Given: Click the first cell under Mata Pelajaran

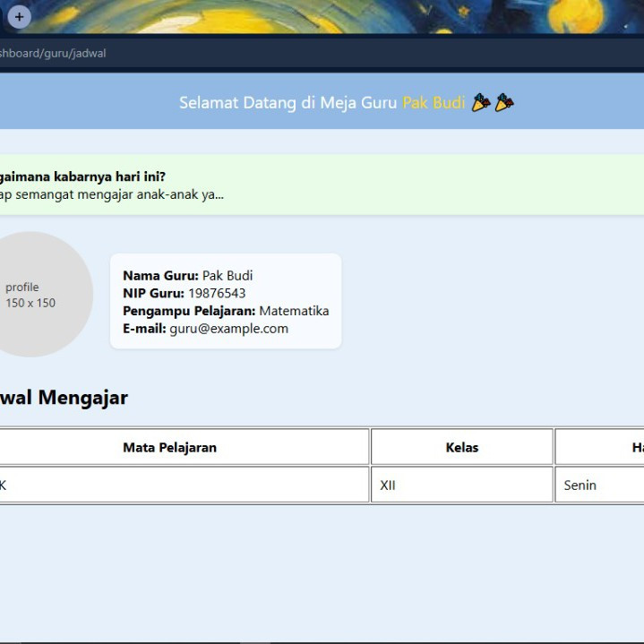Looking at the screenshot, I should pos(179,485).
